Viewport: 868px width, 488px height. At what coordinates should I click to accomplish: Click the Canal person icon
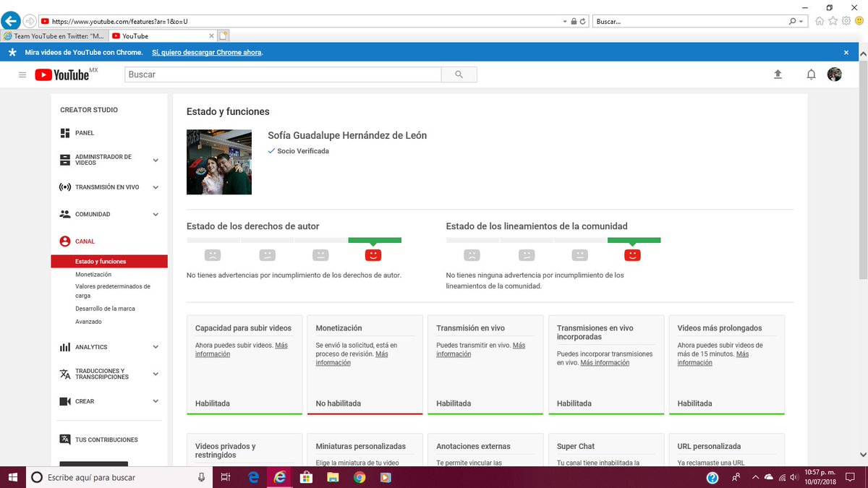[x=65, y=241]
